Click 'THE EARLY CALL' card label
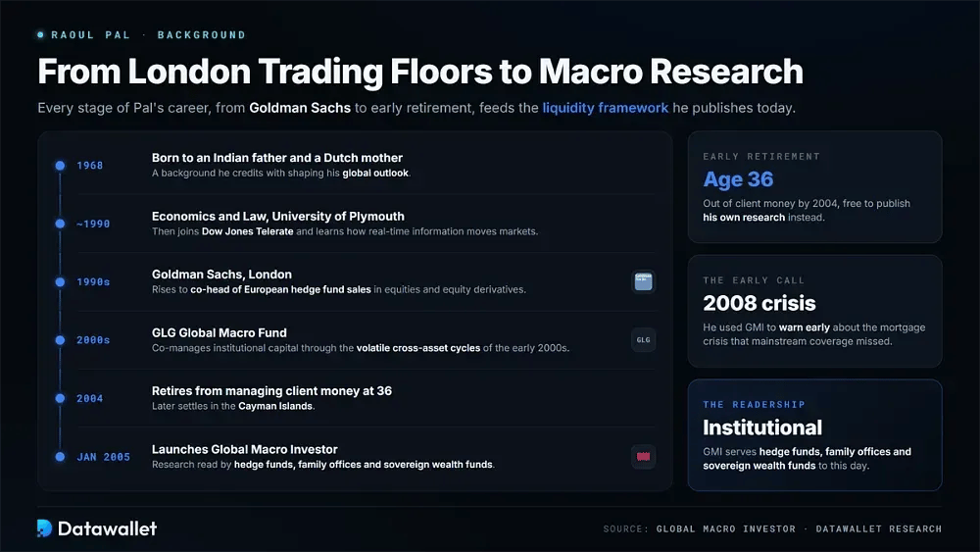This screenshot has height=552, width=980. coord(754,280)
